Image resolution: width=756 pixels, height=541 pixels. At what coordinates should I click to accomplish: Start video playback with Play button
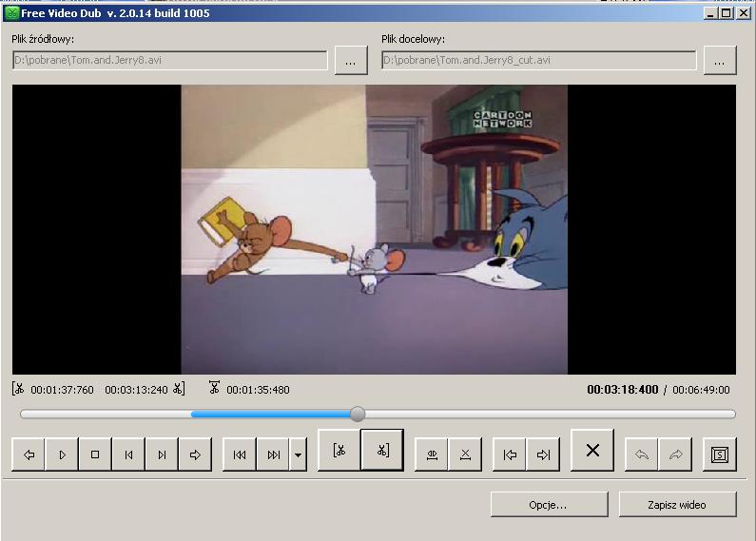(x=62, y=454)
